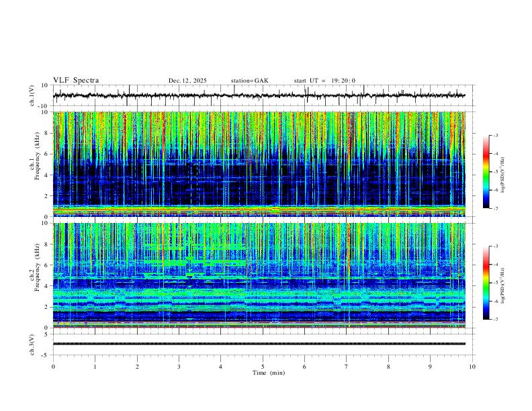This screenshot has width=532, height=411.
Task: Click the "ch.1(V)" waveform axis label
Action: 32,95
